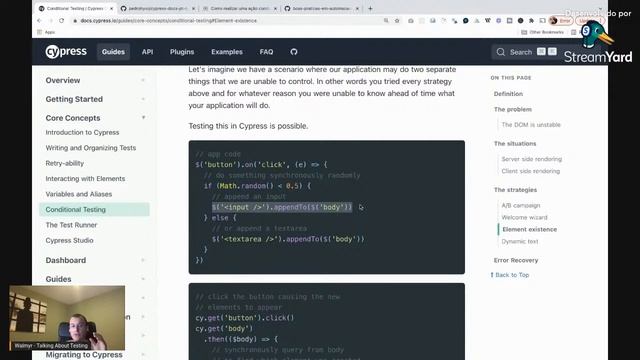The image size is (640, 360).
Task: Select Conditional Testing in the sidebar
Action: click(x=94, y=209)
